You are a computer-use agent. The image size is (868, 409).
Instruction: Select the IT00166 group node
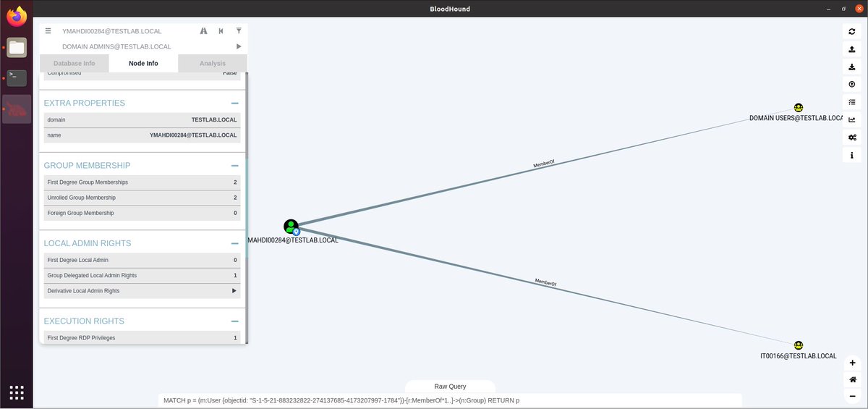[x=799, y=345]
